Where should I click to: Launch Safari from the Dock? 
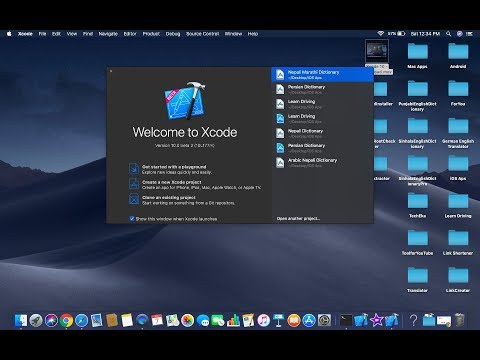(x=82, y=320)
